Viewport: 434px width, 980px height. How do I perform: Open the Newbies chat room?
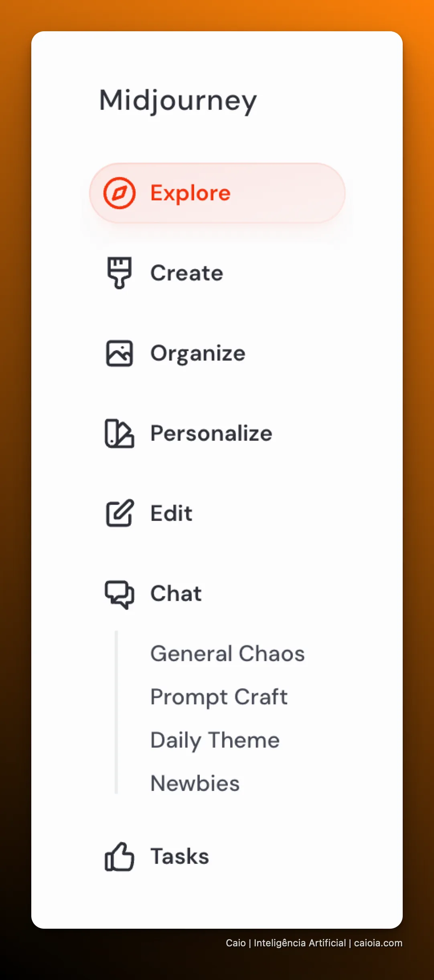click(x=195, y=783)
